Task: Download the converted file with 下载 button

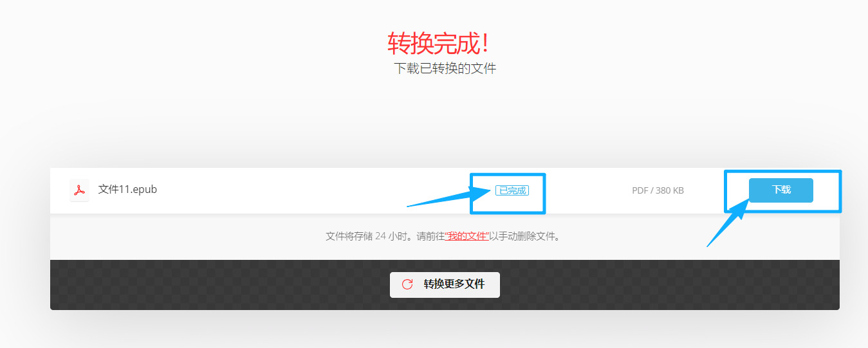Action: (781, 190)
